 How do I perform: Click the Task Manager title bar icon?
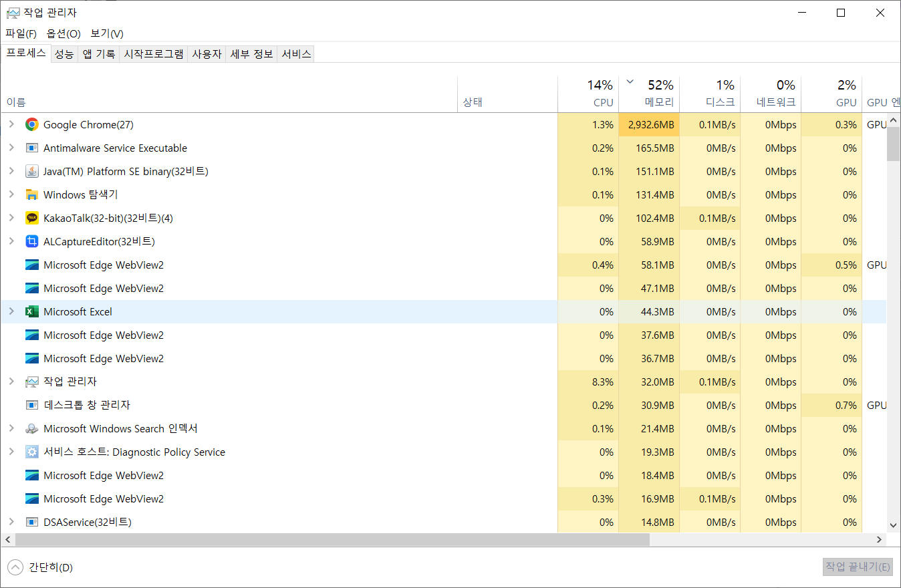[13, 13]
